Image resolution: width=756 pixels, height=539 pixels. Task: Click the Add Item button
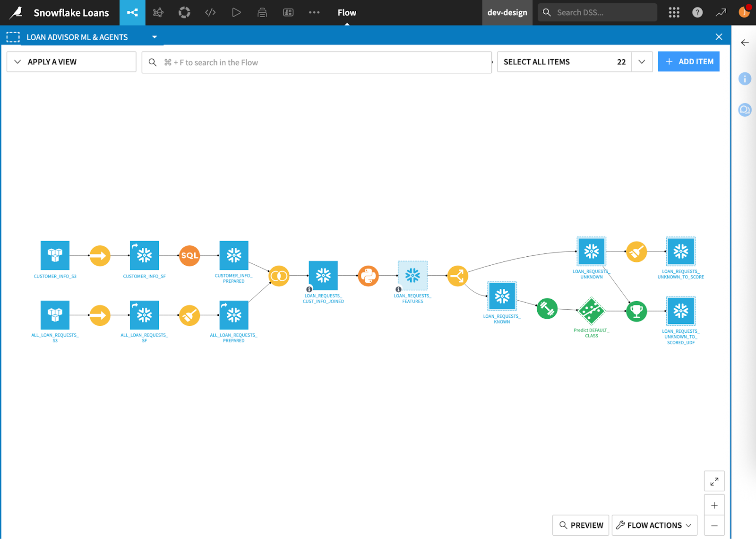tap(689, 61)
